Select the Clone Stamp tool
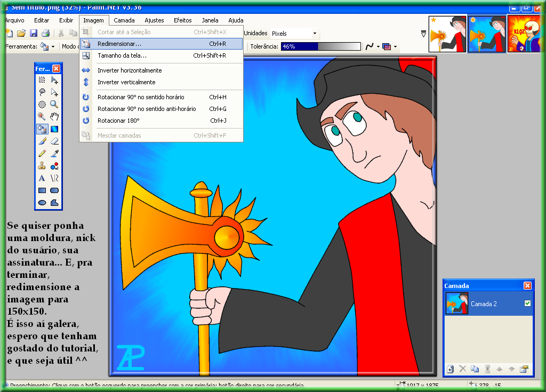This screenshot has width=546, height=392. [x=42, y=166]
